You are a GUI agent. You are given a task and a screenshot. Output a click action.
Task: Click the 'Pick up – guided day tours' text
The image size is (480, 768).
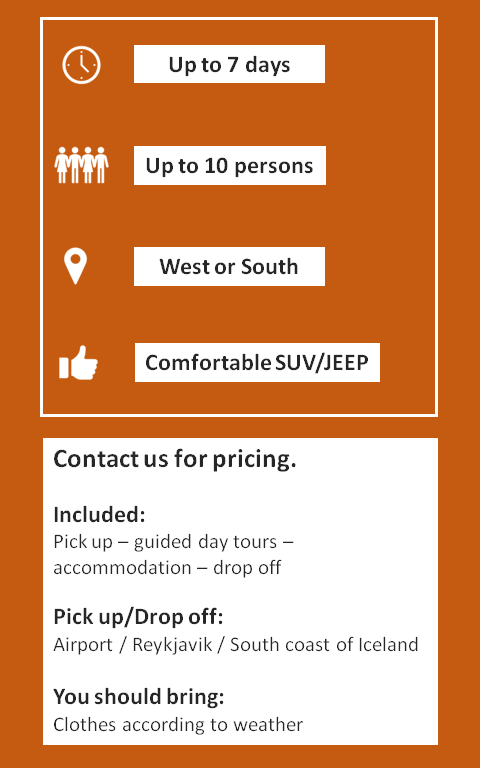[165, 542]
